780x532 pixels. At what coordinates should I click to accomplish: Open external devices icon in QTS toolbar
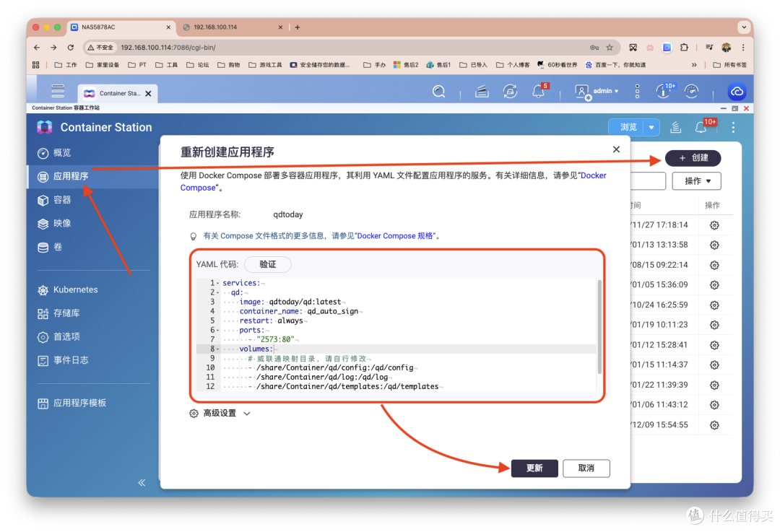(510, 92)
